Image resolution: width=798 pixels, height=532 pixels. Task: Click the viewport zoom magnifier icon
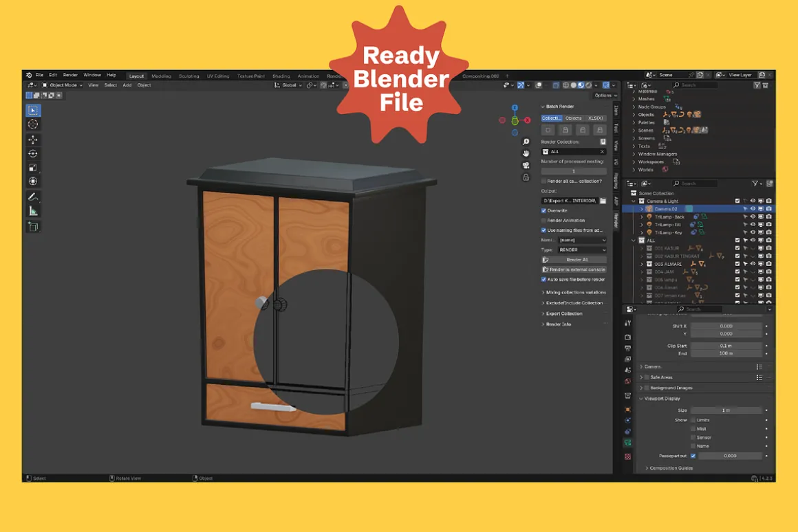click(x=526, y=142)
